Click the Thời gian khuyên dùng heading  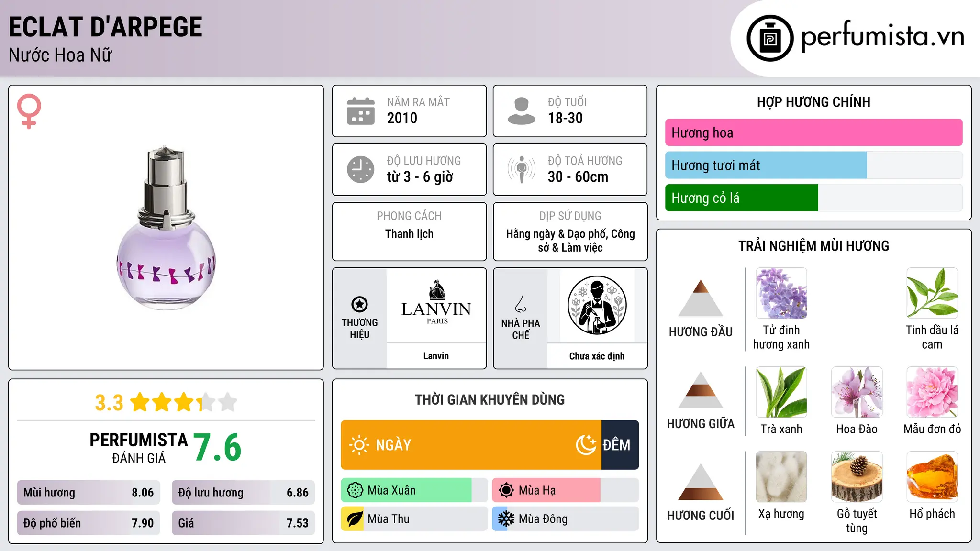490,399
